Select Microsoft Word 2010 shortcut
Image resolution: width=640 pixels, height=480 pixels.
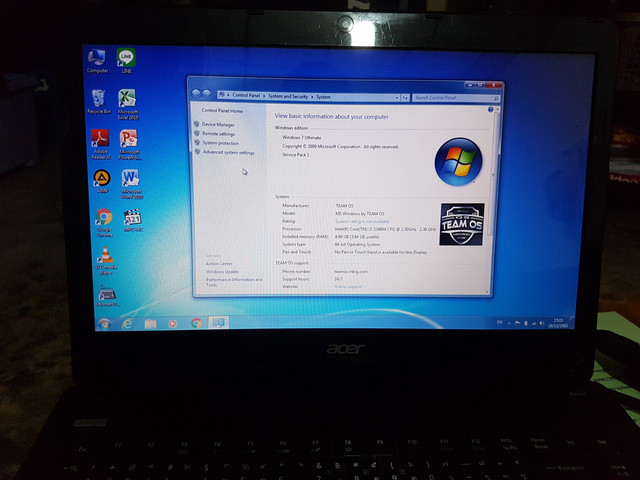coord(131,184)
